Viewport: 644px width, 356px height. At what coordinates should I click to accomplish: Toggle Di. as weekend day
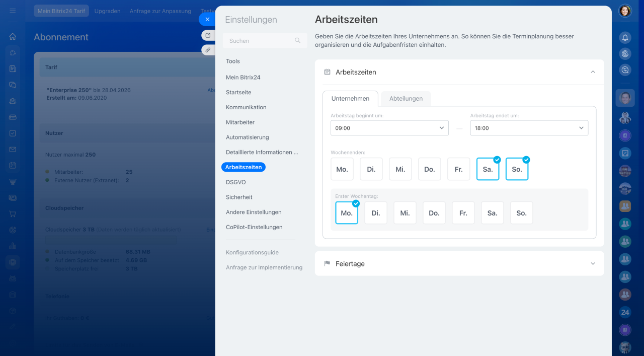tap(371, 169)
